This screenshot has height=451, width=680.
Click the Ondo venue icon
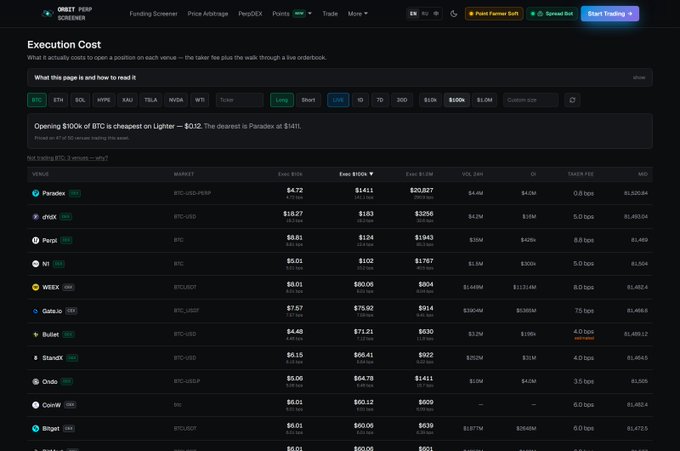[x=36, y=382]
